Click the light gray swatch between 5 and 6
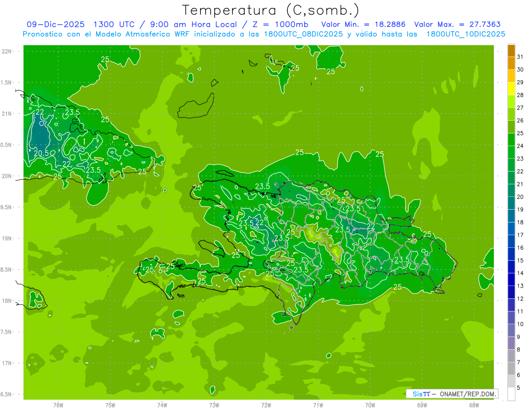Screen dimensions: 532x411 point(511,381)
